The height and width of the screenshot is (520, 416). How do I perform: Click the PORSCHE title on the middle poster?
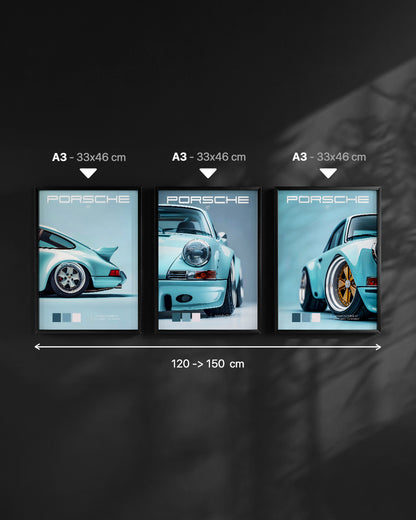tap(208, 200)
